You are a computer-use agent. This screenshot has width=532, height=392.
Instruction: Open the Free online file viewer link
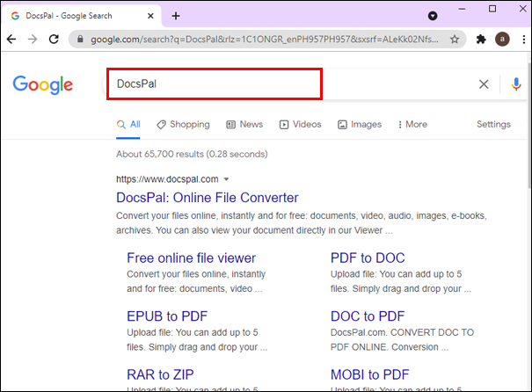(192, 258)
